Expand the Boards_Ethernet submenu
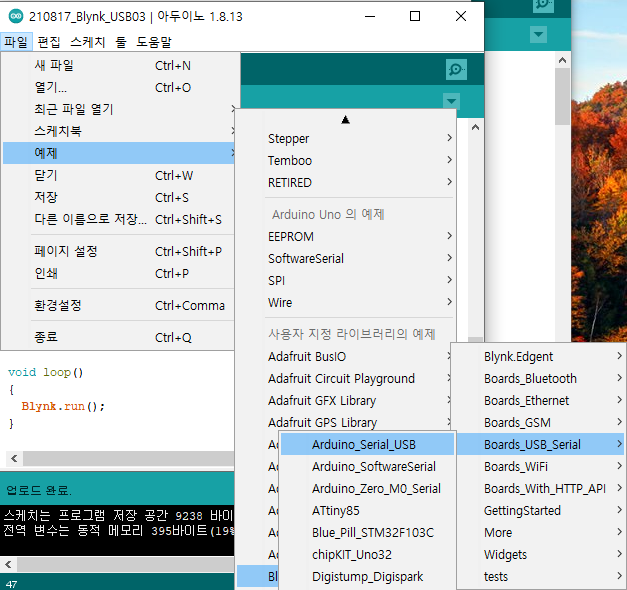The width and height of the screenshot is (627, 590). [x=540, y=400]
